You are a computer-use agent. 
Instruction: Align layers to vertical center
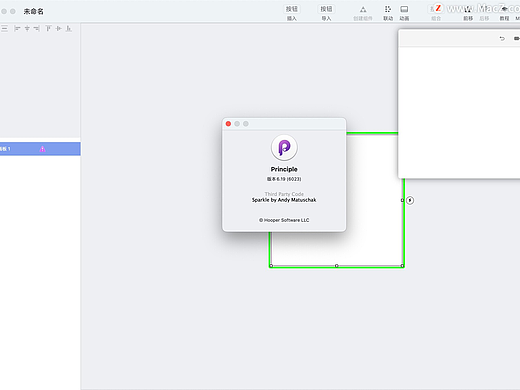point(59,29)
